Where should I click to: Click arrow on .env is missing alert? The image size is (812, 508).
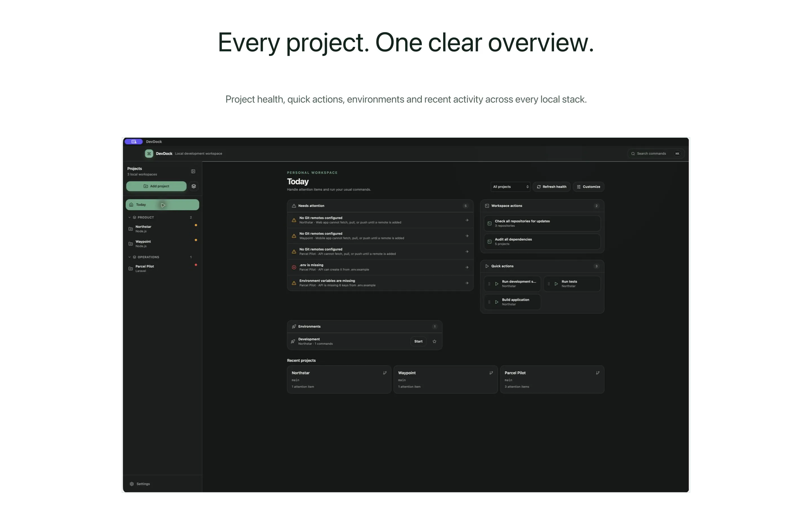click(x=467, y=267)
